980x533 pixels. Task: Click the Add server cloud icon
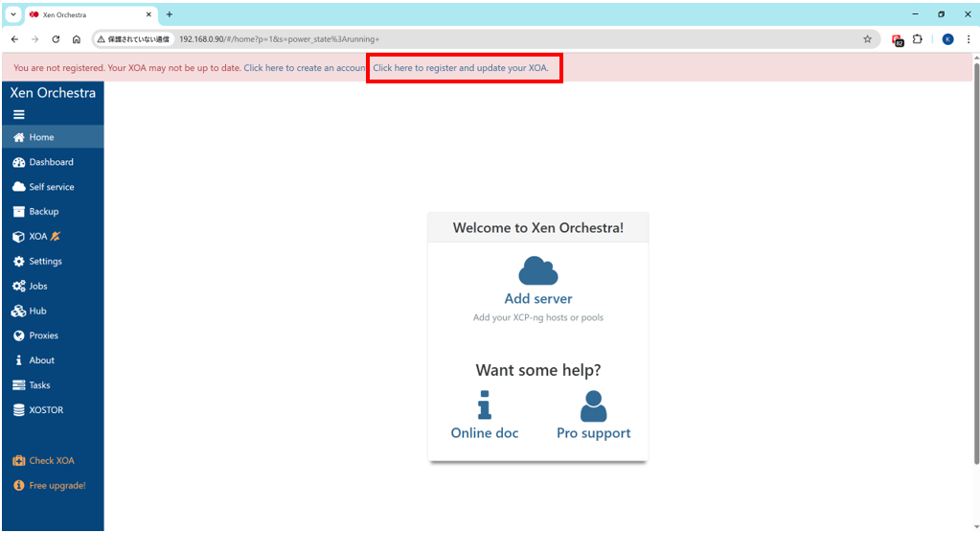point(537,270)
